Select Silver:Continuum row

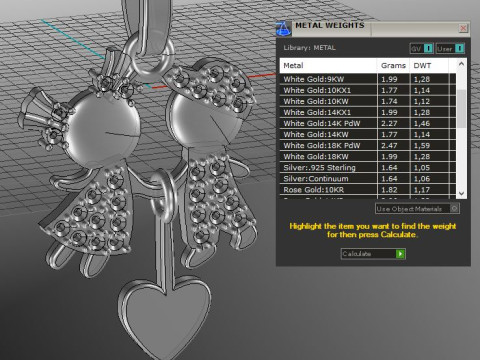point(368,179)
